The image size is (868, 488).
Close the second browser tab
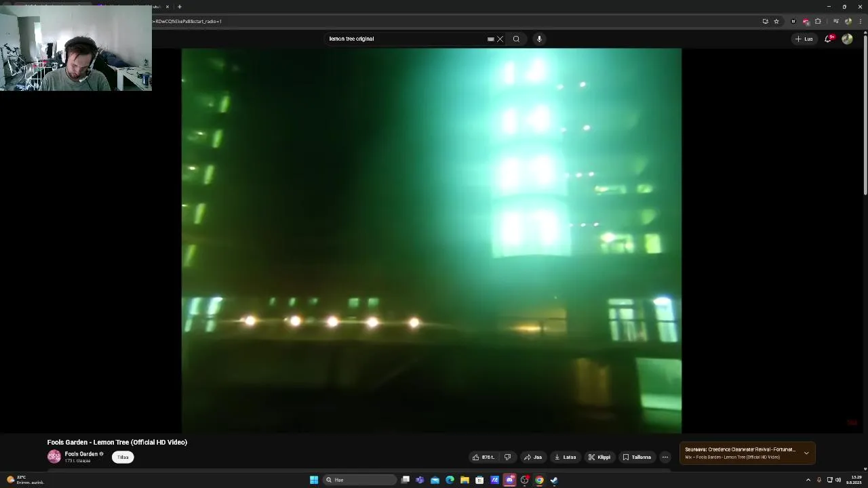point(167,7)
